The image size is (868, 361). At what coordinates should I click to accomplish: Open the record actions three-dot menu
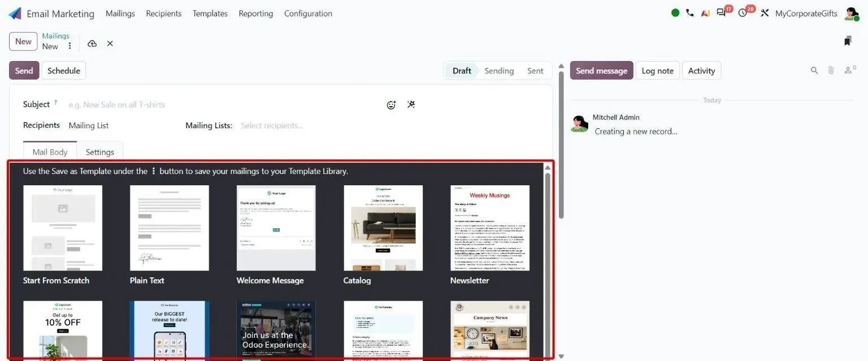click(70, 46)
